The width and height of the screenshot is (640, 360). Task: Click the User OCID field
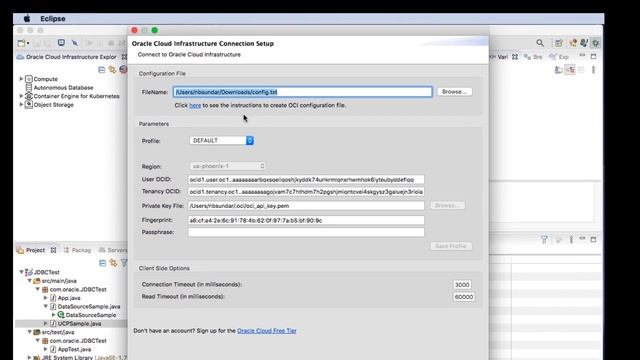click(x=306, y=180)
